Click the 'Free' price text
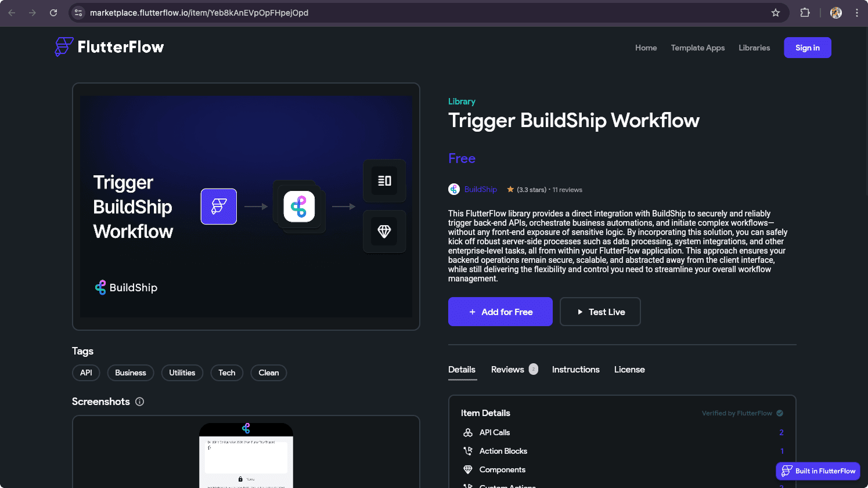The image size is (868, 488). pyautogui.click(x=462, y=158)
